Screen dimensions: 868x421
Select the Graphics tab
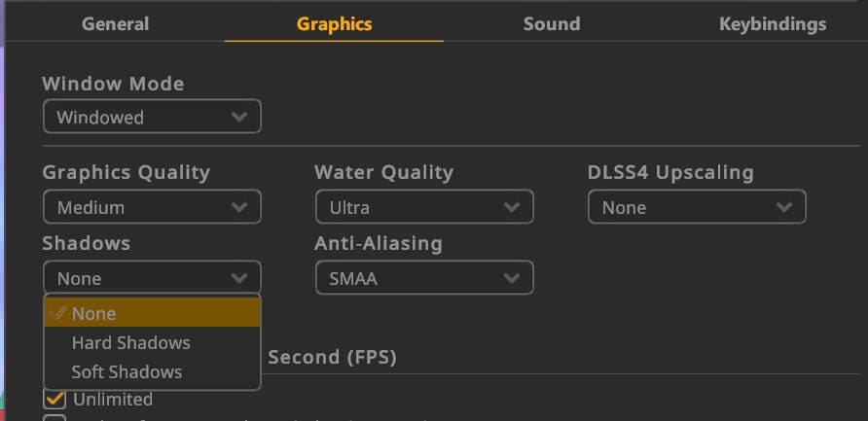pos(334,24)
